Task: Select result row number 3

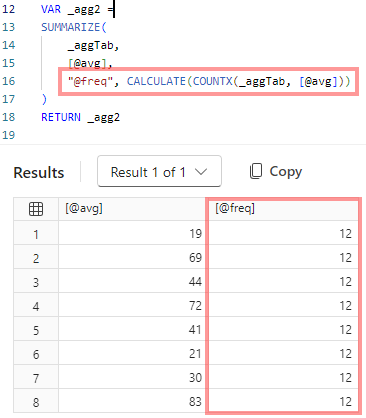Action: (36, 281)
